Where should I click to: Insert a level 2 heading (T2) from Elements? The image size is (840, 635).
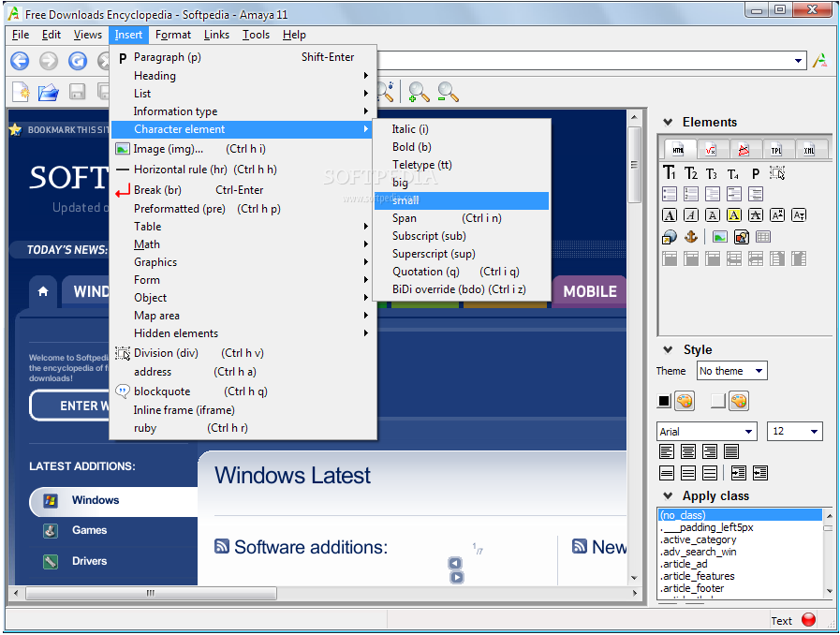click(691, 173)
